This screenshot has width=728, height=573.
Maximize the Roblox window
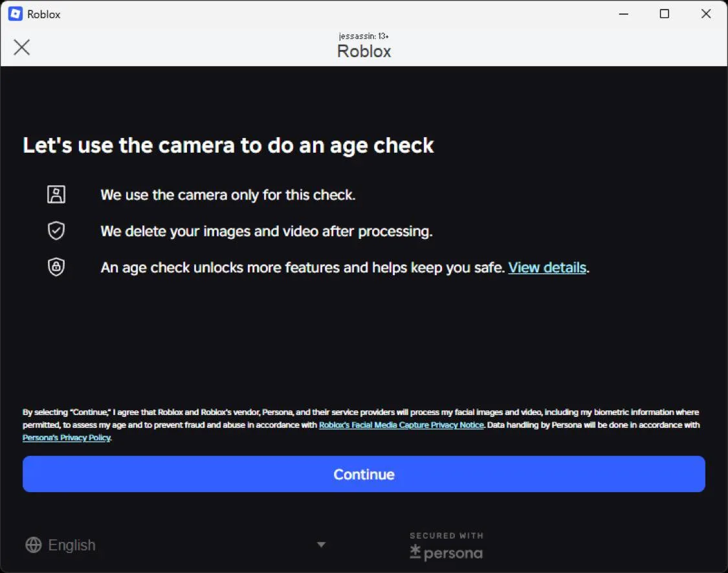(x=665, y=14)
